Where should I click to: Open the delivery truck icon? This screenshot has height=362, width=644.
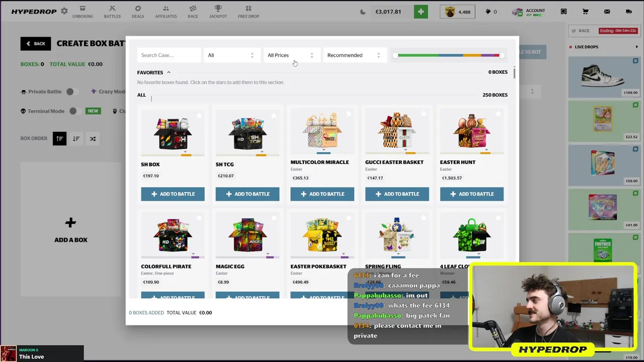tap(628, 12)
